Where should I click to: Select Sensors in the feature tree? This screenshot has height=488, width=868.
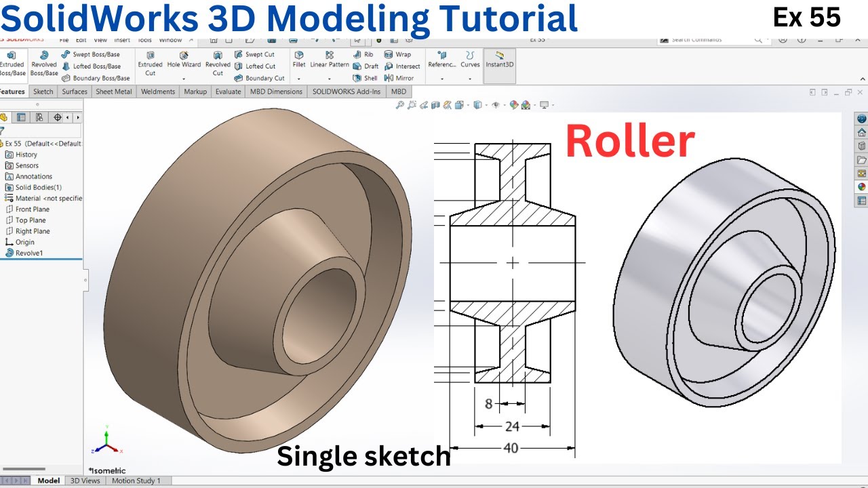[22, 165]
